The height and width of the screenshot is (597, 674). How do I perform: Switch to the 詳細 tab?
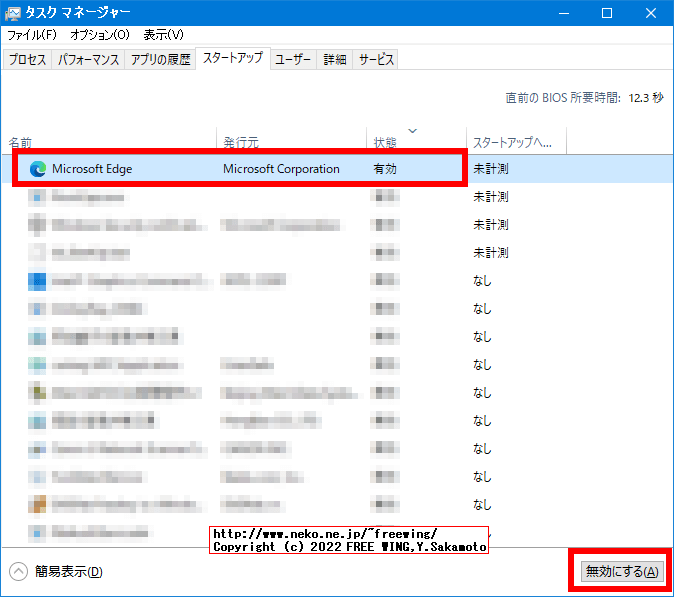point(335,59)
